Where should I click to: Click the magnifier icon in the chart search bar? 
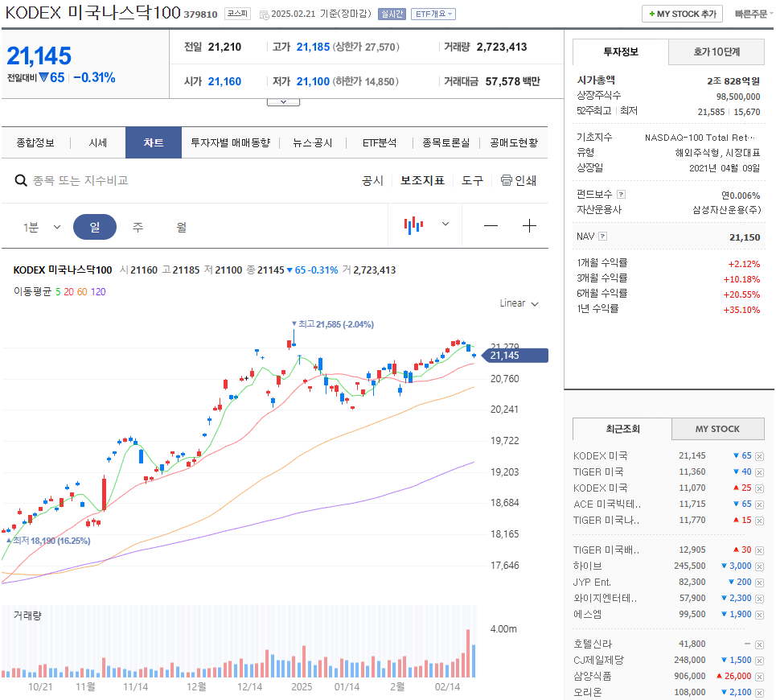pyautogui.click(x=20, y=180)
